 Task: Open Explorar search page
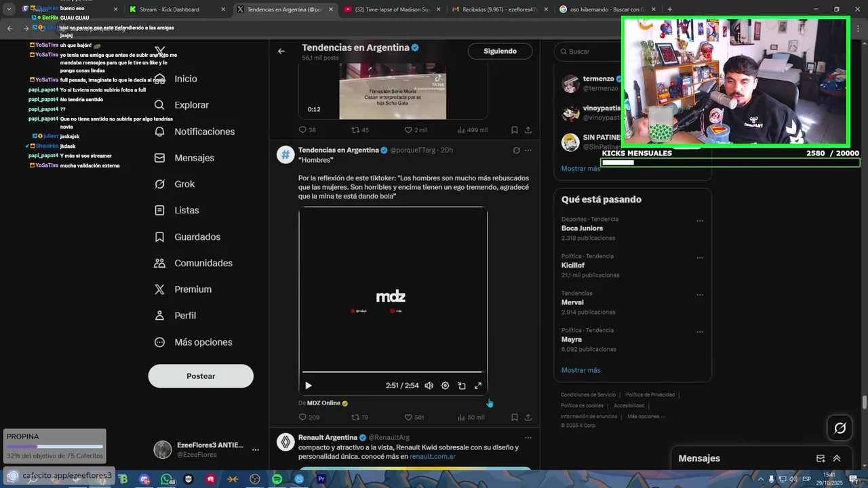182,105
